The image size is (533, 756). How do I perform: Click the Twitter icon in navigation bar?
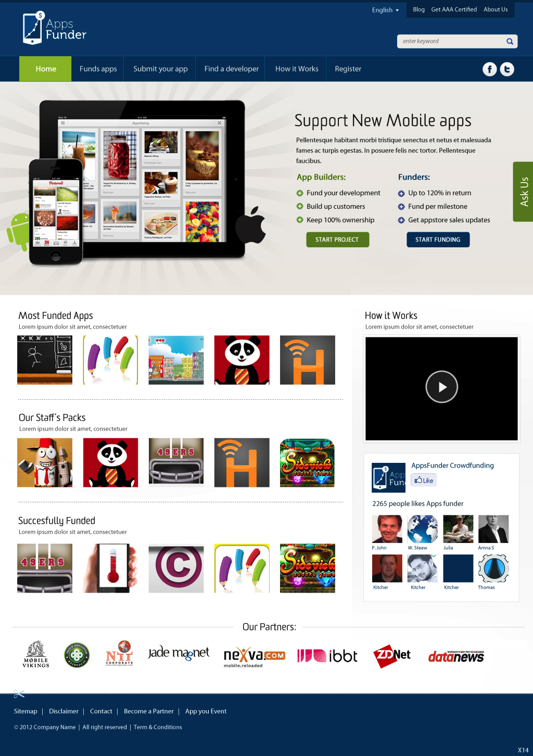(507, 69)
